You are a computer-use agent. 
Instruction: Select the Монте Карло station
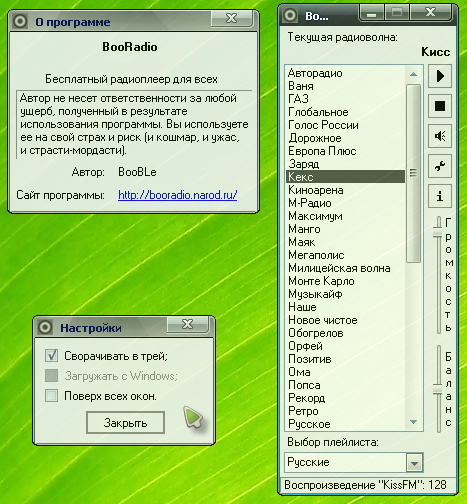(x=345, y=281)
